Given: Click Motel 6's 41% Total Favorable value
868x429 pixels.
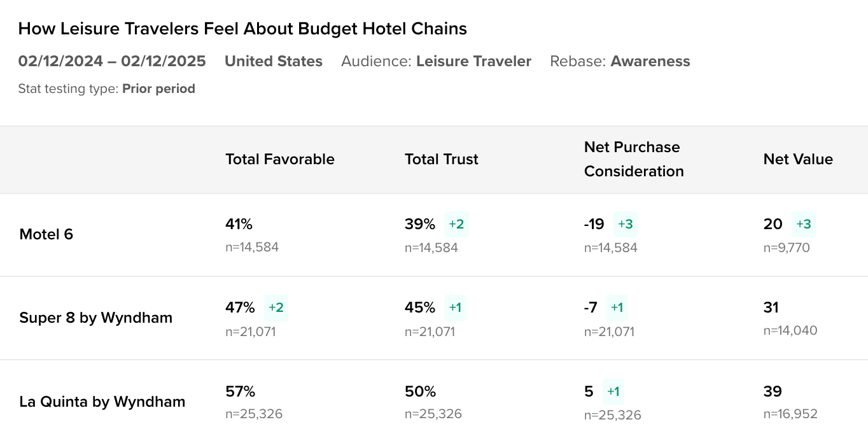Looking at the screenshot, I should [x=239, y=224].
